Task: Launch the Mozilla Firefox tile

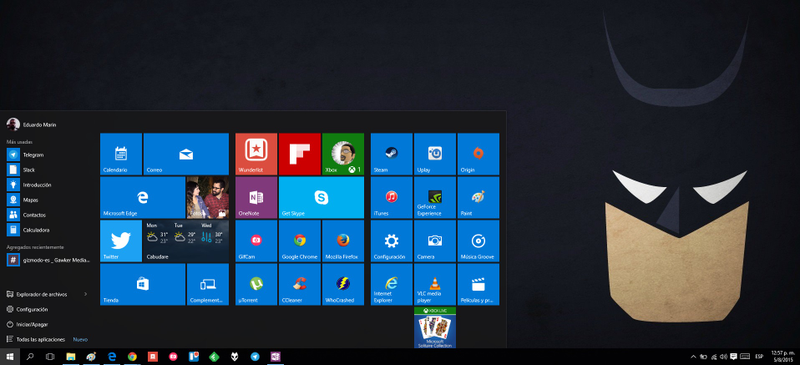Action: click(343, 241)
